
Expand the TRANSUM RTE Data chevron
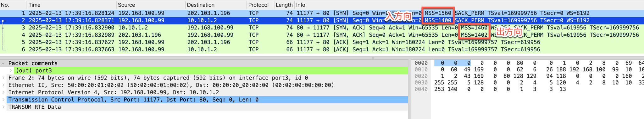(x=3, y=107)
